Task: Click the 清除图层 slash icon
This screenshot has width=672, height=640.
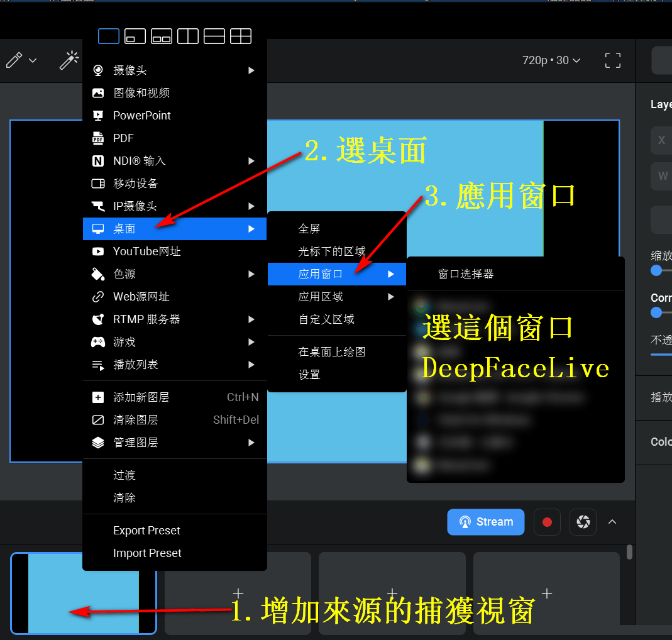Action: pyautogui.click(x=98, y=420)
